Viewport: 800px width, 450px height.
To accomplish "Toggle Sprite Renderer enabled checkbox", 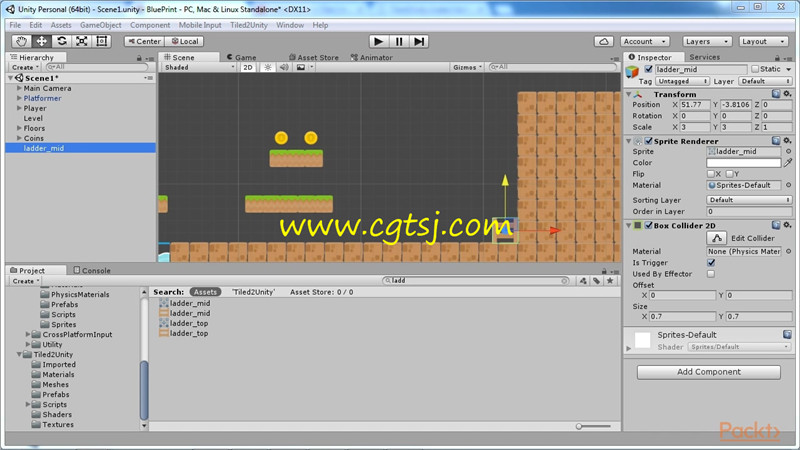I will click(648, 141).
